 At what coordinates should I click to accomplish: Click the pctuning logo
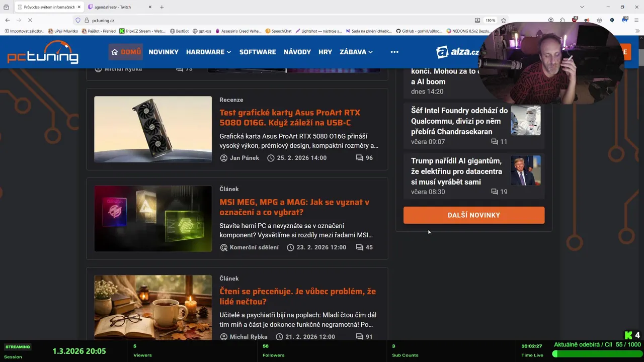[43, 52]
